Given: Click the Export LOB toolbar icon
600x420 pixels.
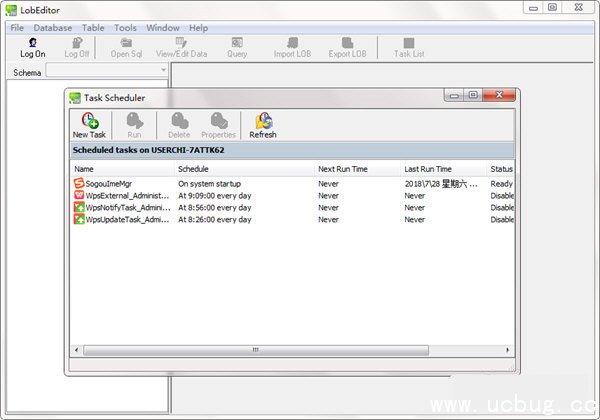Looking at the screenshot, I should [x=346, y=42].
